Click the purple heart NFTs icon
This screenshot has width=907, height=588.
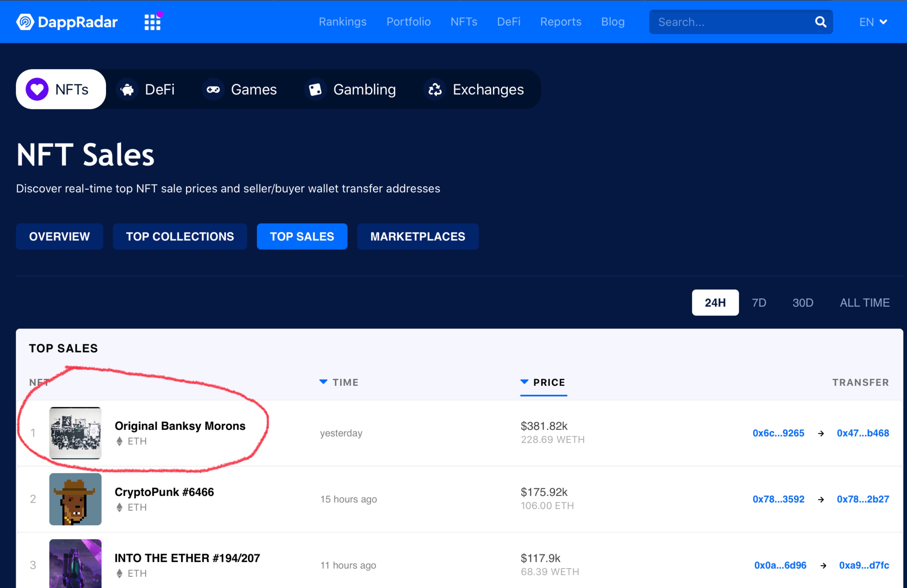coord(37,89)
